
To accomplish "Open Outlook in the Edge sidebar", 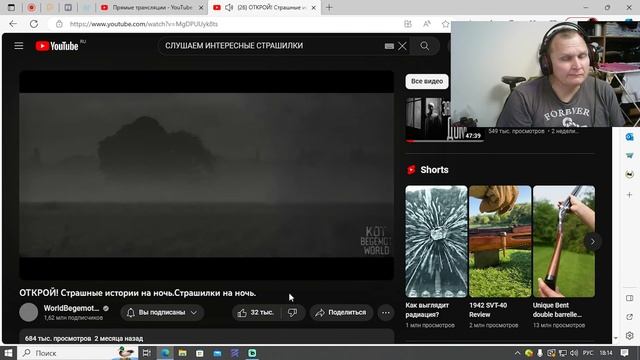I will pos(629,137).
